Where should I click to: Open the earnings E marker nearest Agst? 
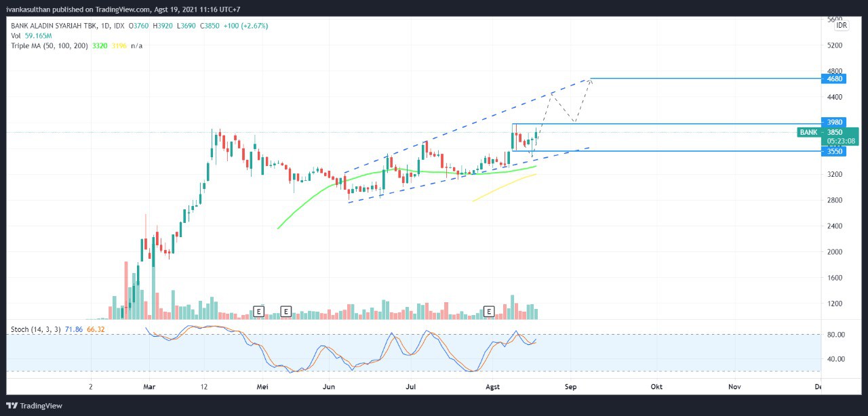pos(489,312)
